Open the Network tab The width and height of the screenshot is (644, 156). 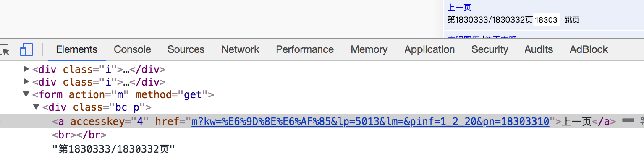[x=241, y=49]
